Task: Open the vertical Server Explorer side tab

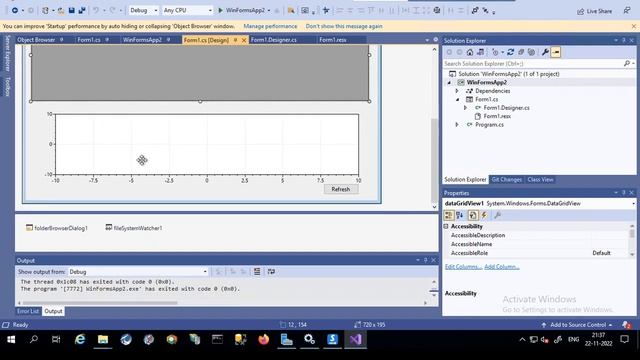Action: [x=7, y=53]
